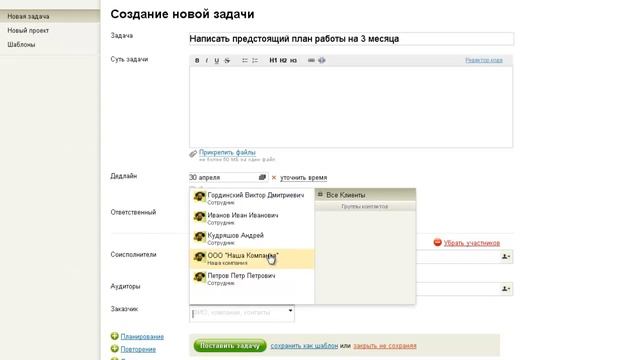Expand the Заказчик dropdown arrow
The height and width of the screenshot is (360, 640).
pos(290,311)
